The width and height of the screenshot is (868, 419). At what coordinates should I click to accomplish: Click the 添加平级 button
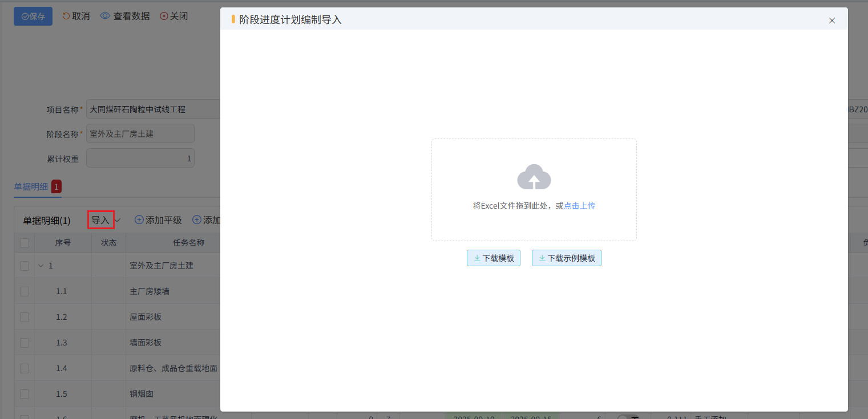pyautogui.click(x=158, y=220)
